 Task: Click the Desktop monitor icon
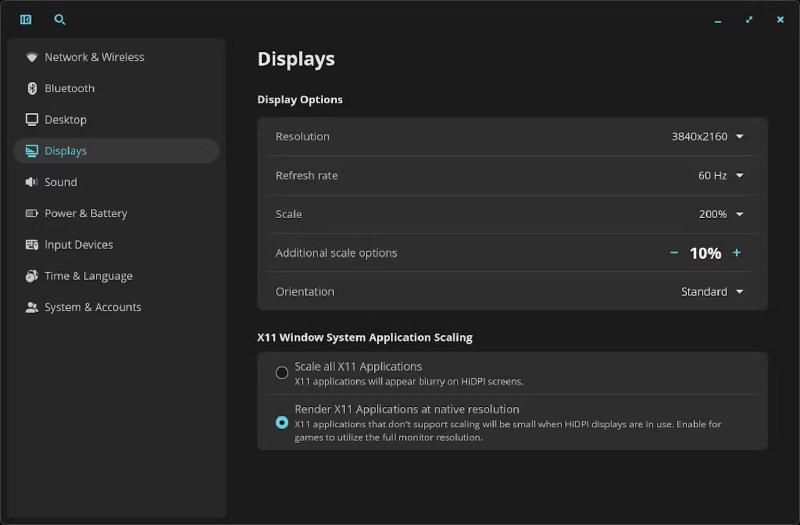tap(32, 119)
